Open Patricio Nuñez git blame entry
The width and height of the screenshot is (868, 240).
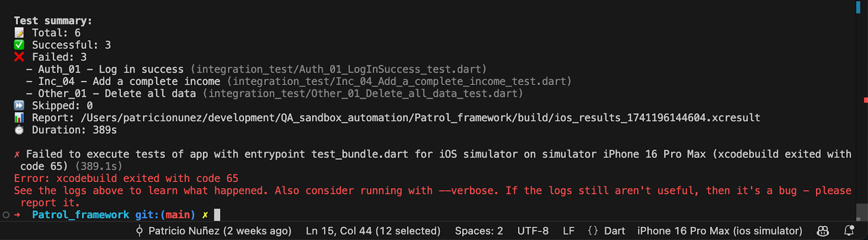tap(214, 231)
